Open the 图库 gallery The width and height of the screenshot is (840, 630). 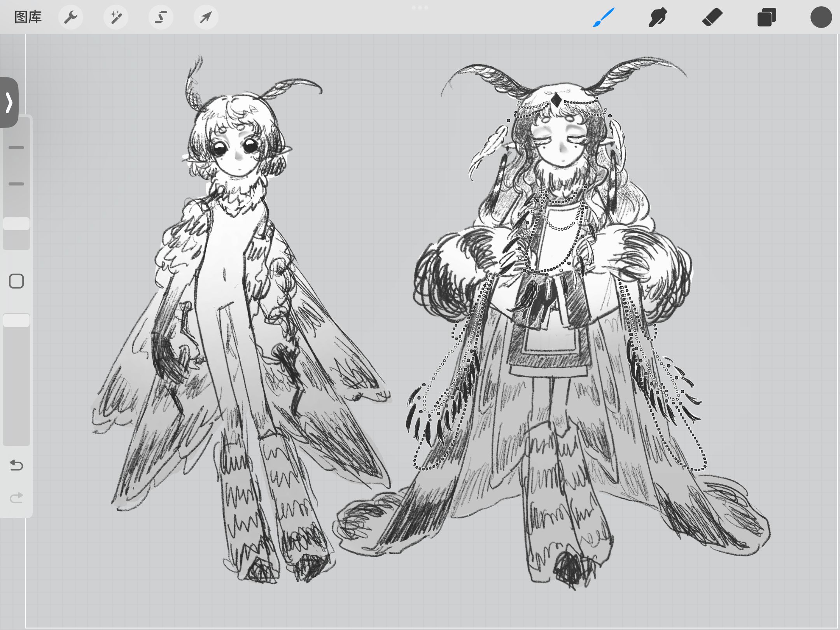point(28,17)
